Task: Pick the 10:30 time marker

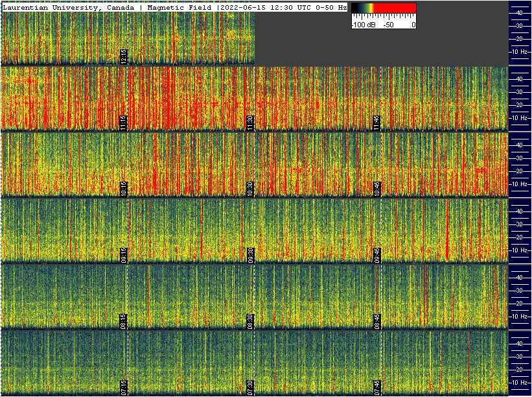Action: [250, 189]
